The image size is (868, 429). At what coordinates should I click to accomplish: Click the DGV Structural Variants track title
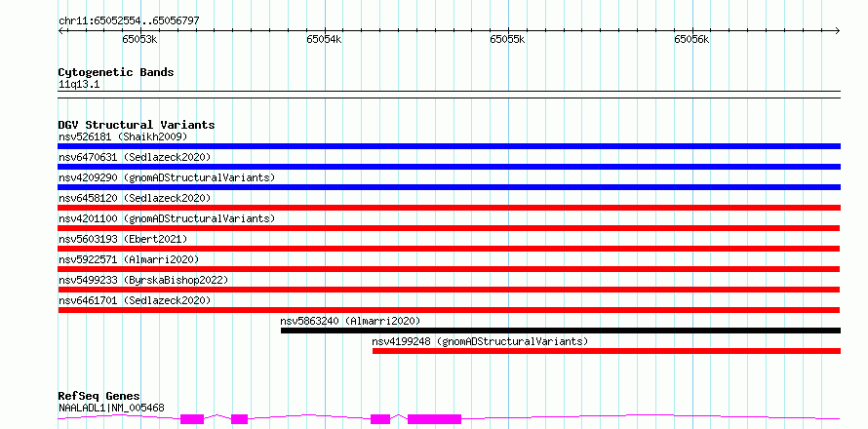tap(137, 125)
